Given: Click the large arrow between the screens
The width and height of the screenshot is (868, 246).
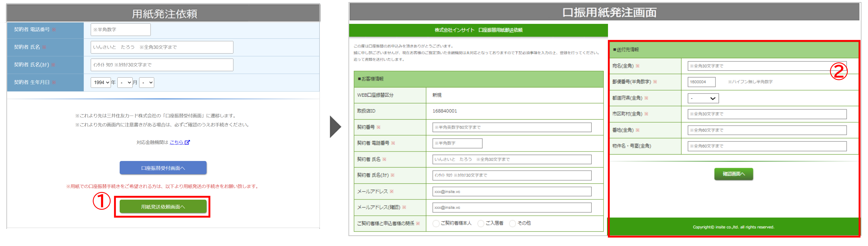Looking at the screenshot, I should pos(335,127).
